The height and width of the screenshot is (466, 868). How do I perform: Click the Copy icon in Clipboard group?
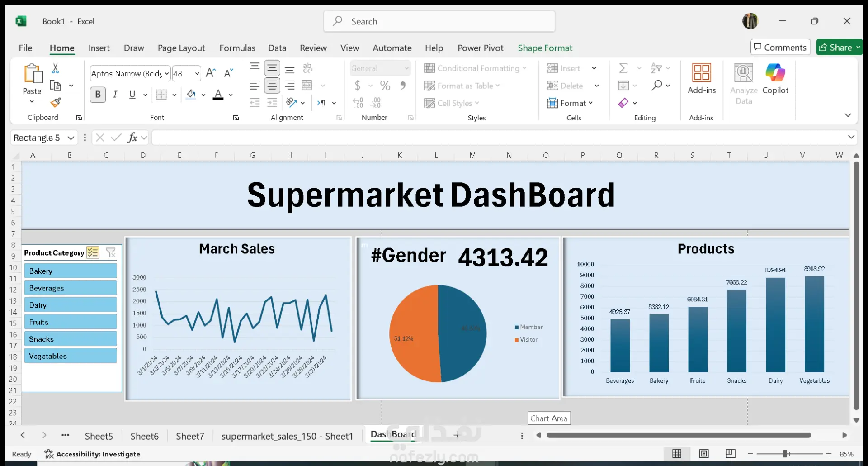point(55,86)
